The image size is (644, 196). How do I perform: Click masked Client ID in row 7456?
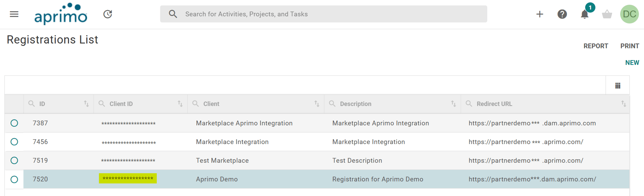pos(129,143)
